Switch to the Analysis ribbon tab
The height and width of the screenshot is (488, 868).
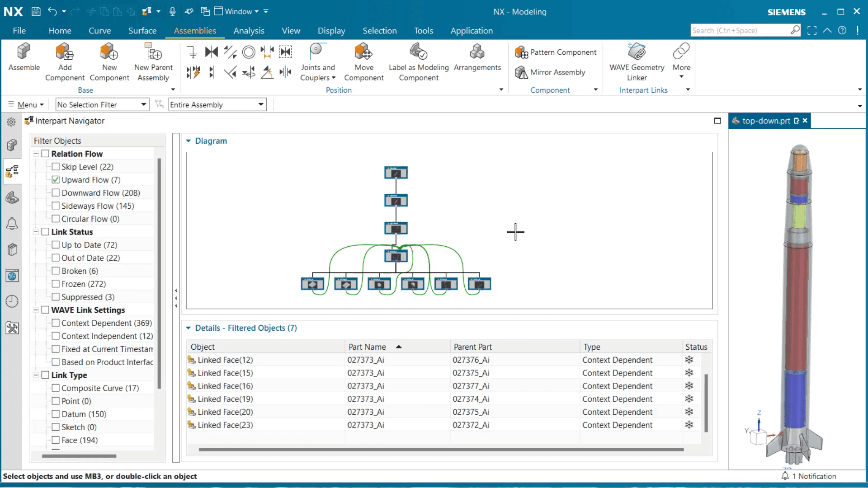click(x=249, y=31)
